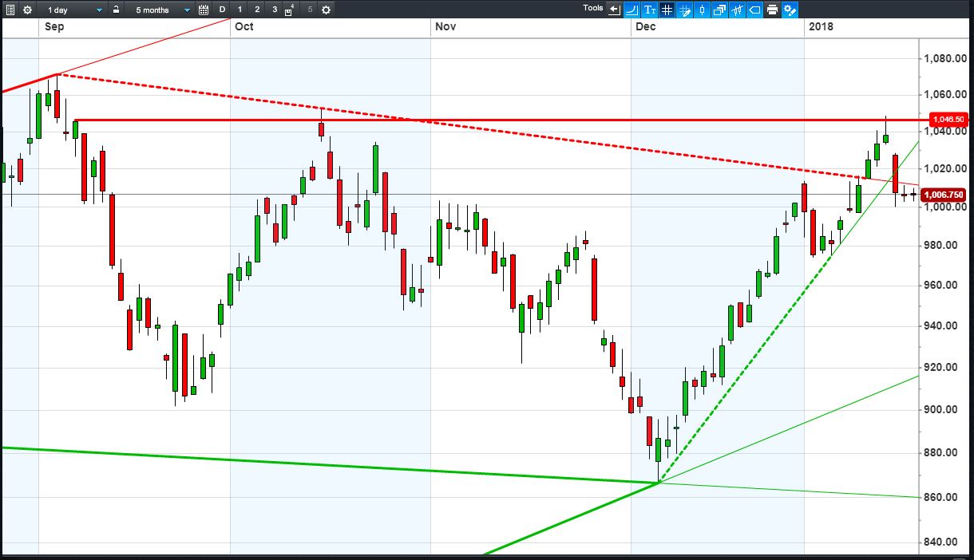
Task: Click the 1,020.00 price axis value
Action: coord(944,168)
